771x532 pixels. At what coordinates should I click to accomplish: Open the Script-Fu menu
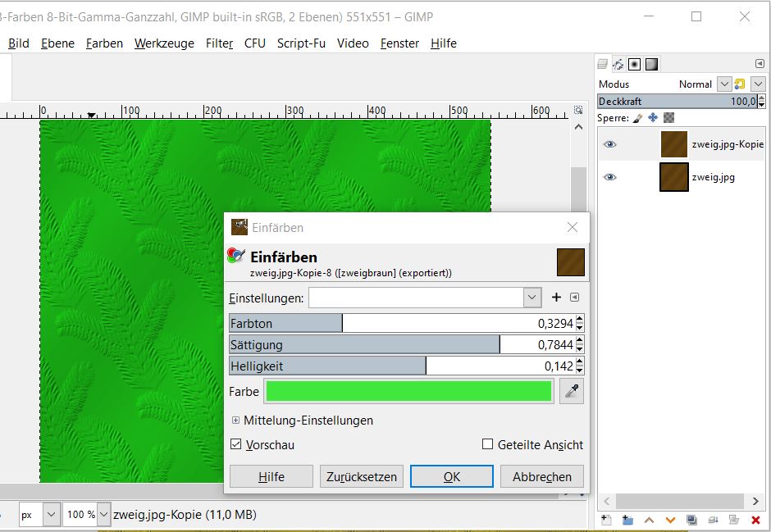tap(301, 43)
